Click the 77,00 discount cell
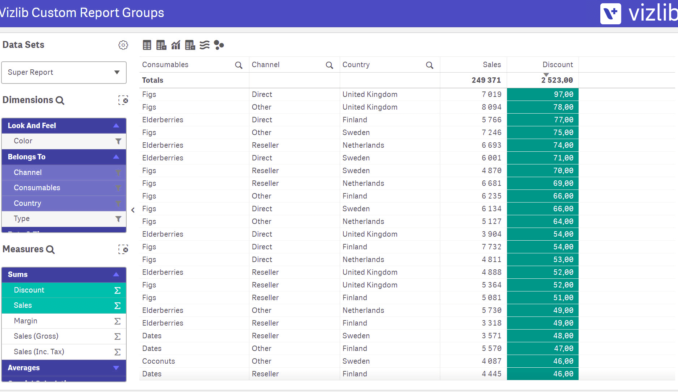Image resolution: width=678 pixels, height=392 pixels. coord(543,120)
